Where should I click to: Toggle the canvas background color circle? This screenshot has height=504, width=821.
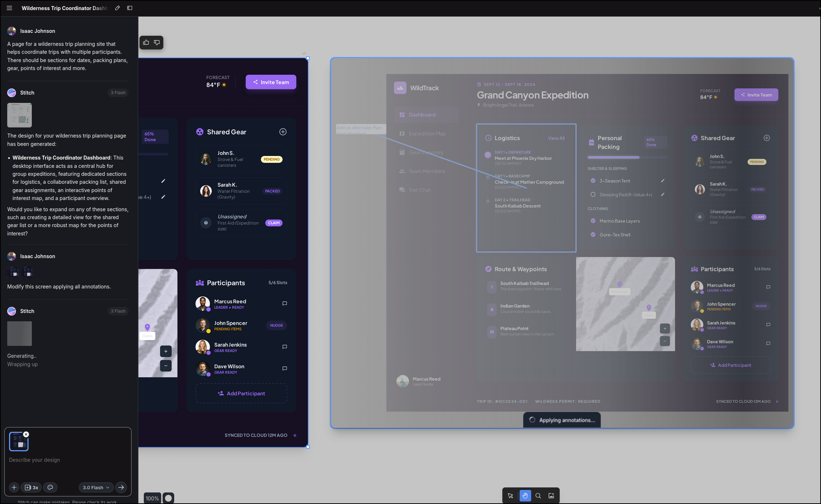click(x=168, y=498)
